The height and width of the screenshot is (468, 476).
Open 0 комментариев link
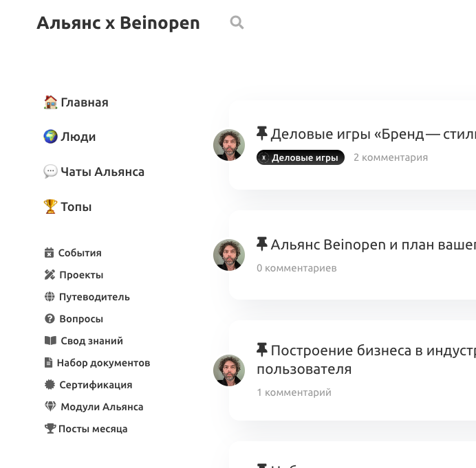[x=296, y=268]
